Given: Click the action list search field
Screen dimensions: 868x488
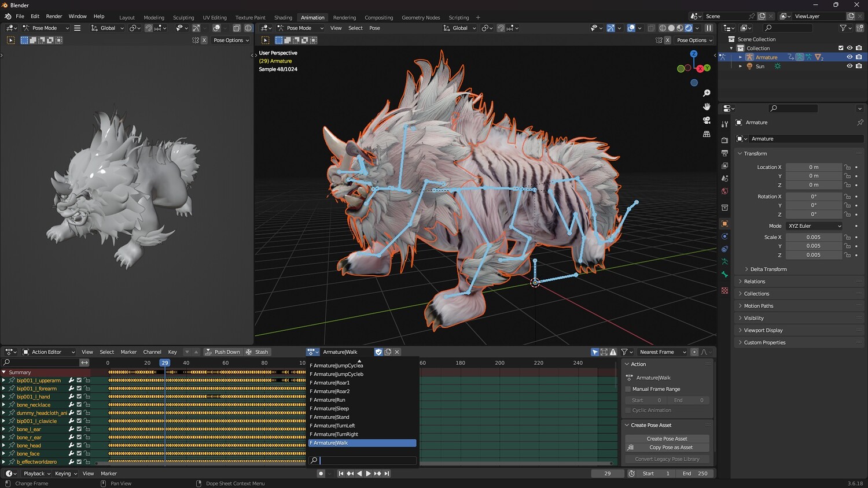Looking at the screenshot, I should 362,460.
